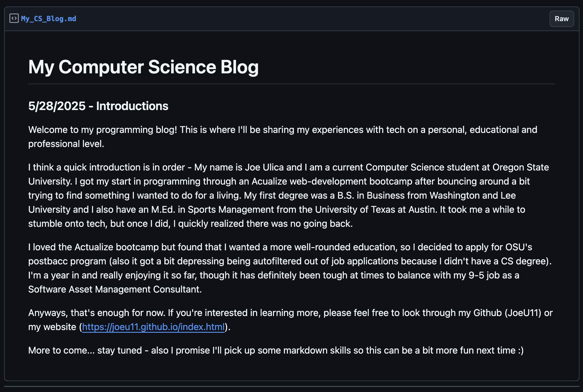This screenshot has width=583, height=392.
Task: Click the text Washington and Lee
Action: pyautogui.click(x=473, y=195)
